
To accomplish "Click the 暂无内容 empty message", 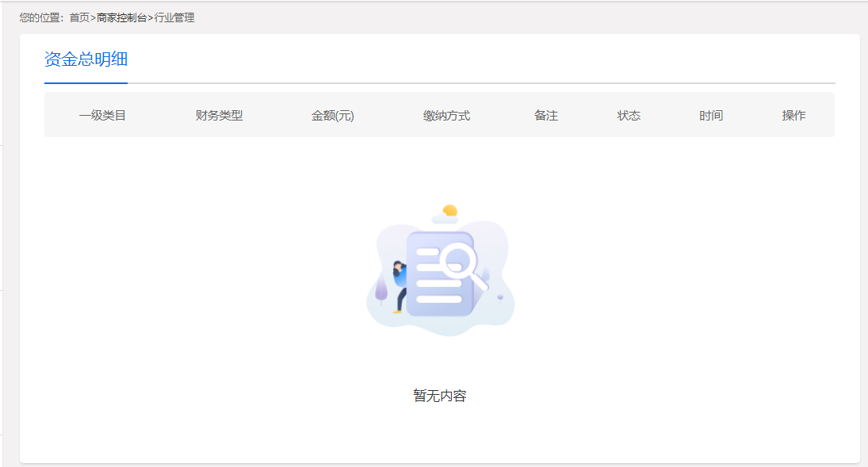I will click(440, 396).
